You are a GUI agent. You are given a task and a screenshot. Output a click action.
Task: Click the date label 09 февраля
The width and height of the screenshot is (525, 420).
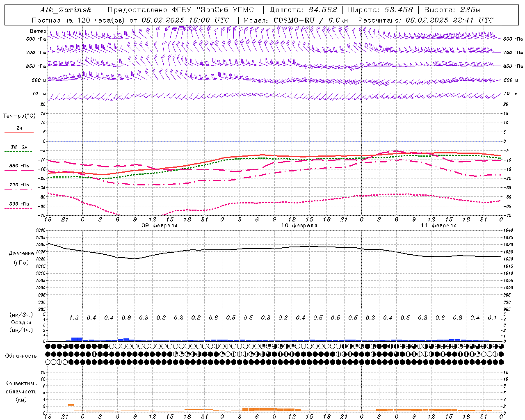(x=160, y=226)
